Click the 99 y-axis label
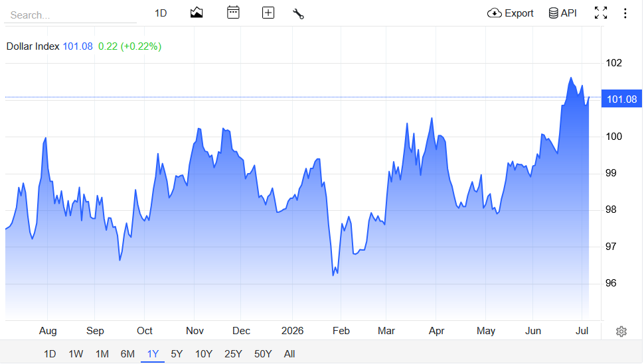Screen dimensions: 644x364 coord(611,173)
